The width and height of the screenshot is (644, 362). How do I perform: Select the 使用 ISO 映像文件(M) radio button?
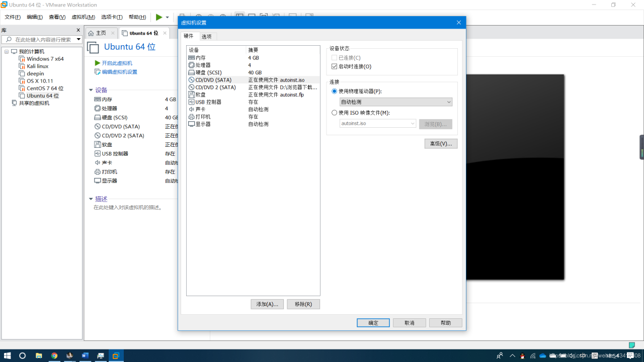click(x=334, y=113)
